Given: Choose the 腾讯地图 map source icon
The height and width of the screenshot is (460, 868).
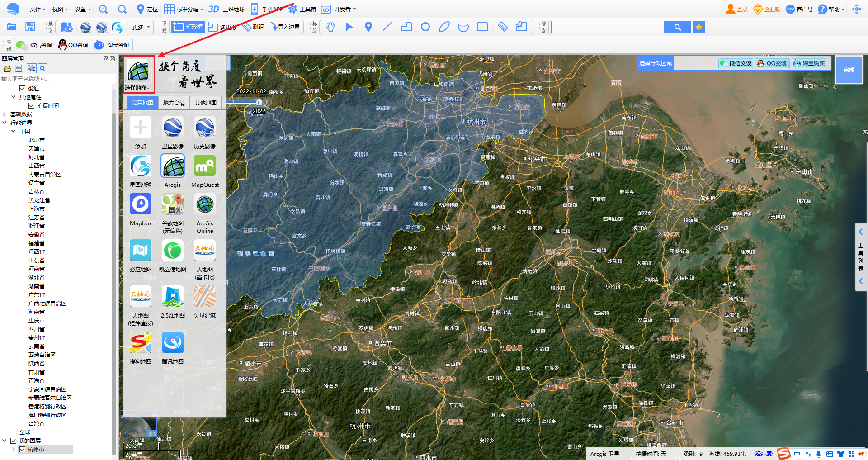Looking at the screenshot, I should pyautogui.click(x=173, y=343).
